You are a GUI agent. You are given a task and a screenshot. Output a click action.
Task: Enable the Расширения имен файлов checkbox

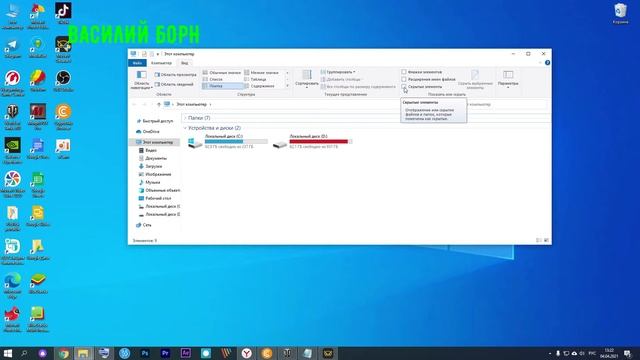tap(404, 79)
